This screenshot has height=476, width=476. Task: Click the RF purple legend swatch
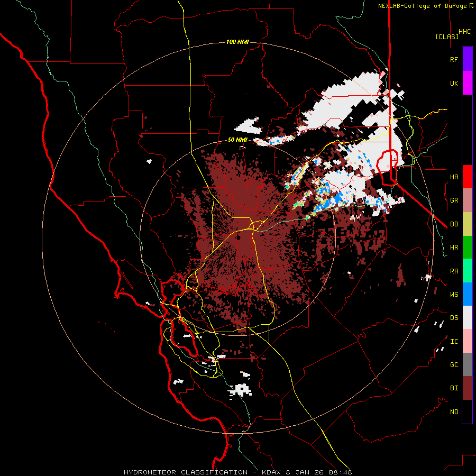click(467, 59)
